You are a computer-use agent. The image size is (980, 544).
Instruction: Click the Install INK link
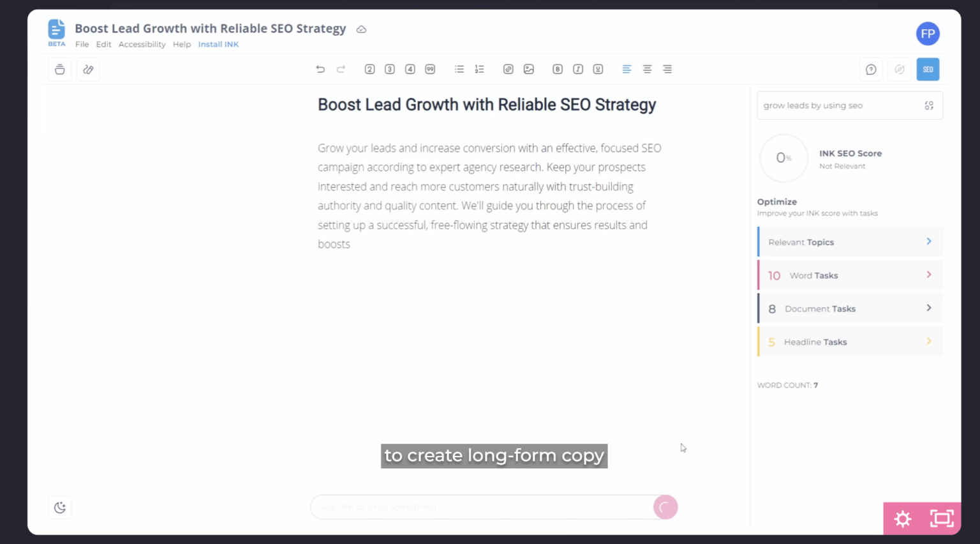tap(218, 44)
